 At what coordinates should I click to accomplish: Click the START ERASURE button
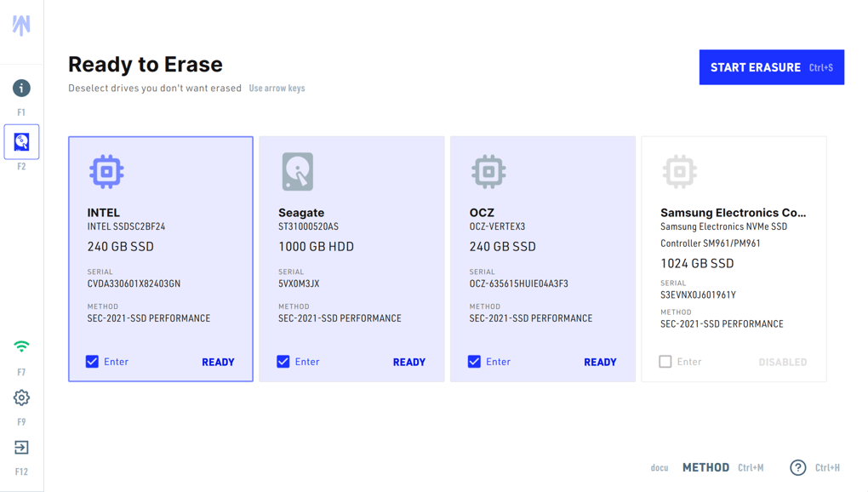pos(771,67)
